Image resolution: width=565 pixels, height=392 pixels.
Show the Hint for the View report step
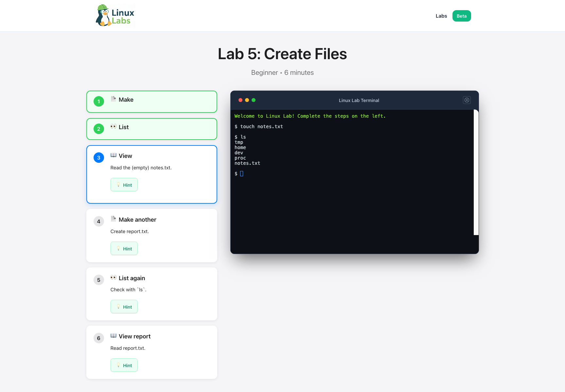click(x=124, y=365)
